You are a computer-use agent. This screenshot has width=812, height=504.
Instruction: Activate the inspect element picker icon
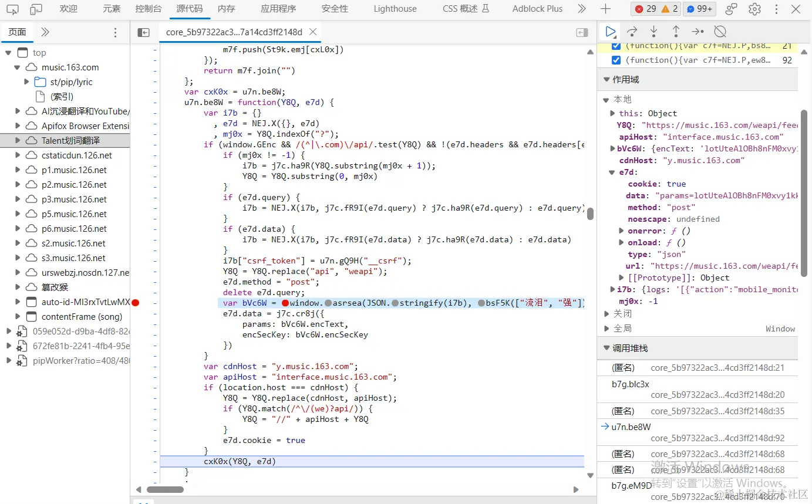coord(12,9)
